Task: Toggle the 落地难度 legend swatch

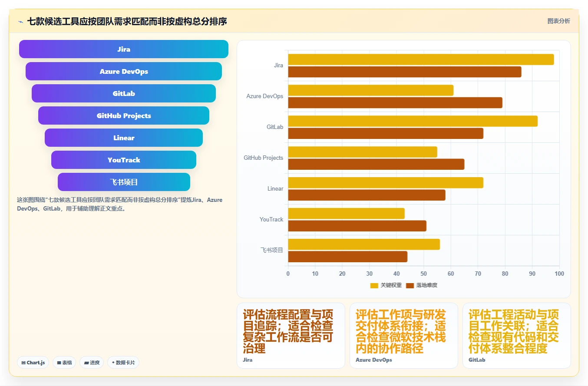Action: (x=410, y=285)
